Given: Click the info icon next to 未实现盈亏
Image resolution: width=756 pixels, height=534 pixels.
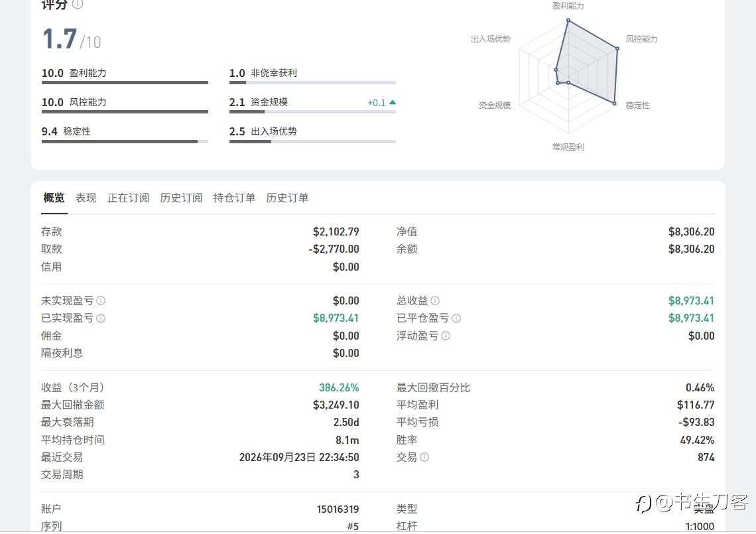Looking at the screenshot, I should [x=101, y=300].
